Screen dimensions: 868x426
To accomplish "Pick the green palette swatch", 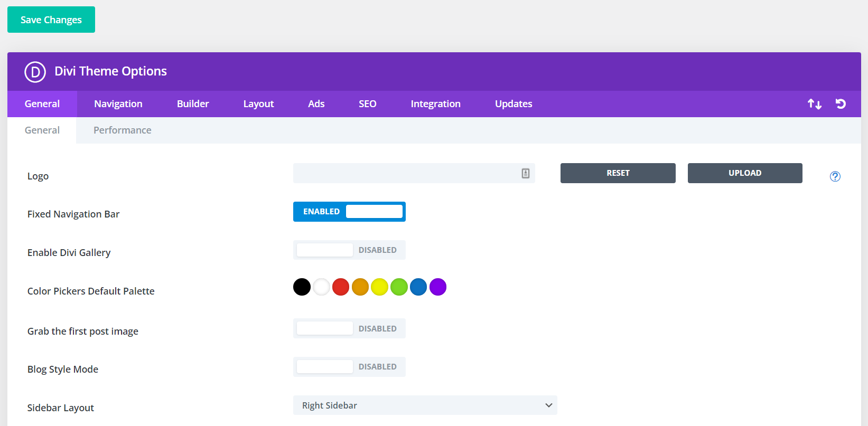I will pos(399,287).
